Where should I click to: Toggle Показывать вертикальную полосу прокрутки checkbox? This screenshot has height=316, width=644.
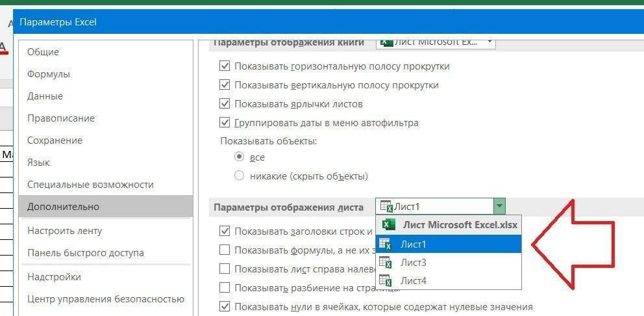[x=225, y=85]
